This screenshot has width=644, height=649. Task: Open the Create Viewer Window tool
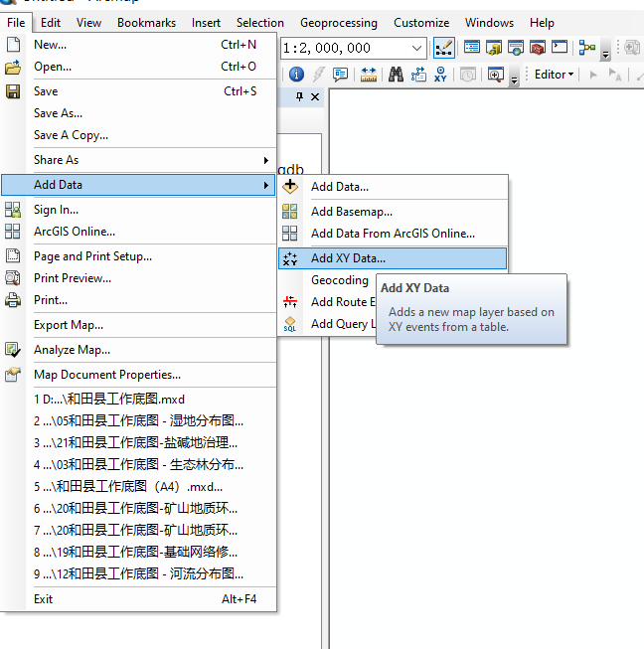click(495, 75)
